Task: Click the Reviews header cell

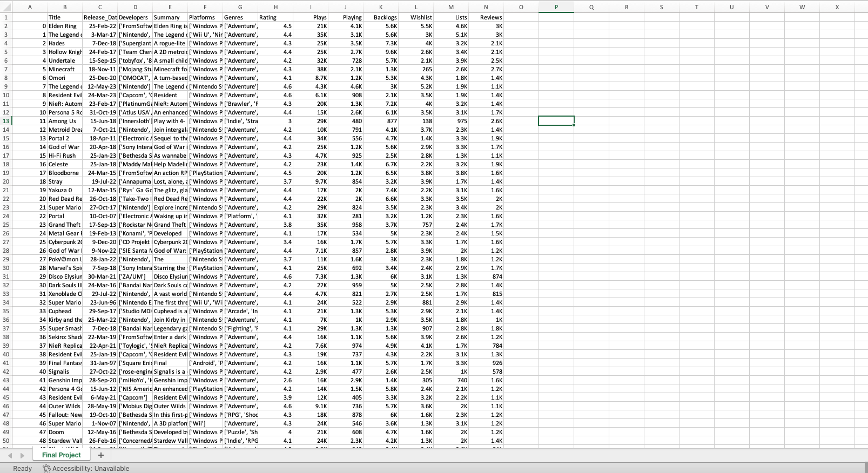Action: pos(486,17)
